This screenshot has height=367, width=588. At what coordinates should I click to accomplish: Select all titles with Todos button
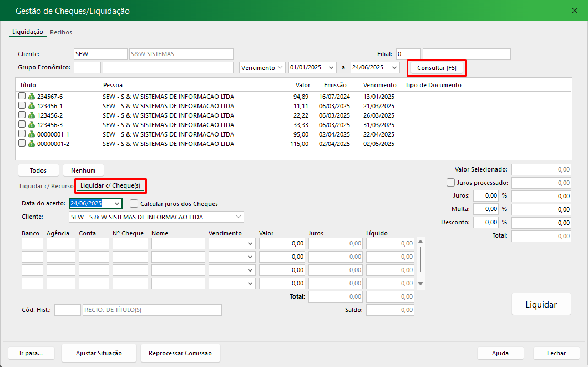(38, 170)
